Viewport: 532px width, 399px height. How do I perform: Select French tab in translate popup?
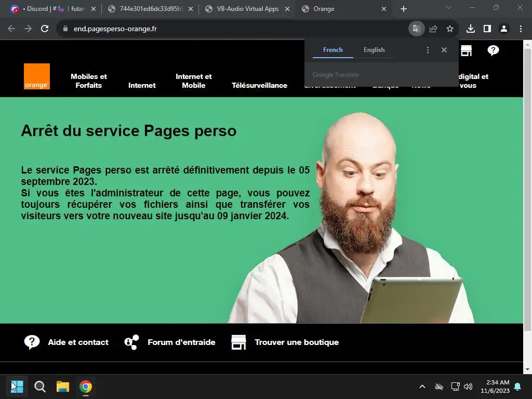click(333, 50)
